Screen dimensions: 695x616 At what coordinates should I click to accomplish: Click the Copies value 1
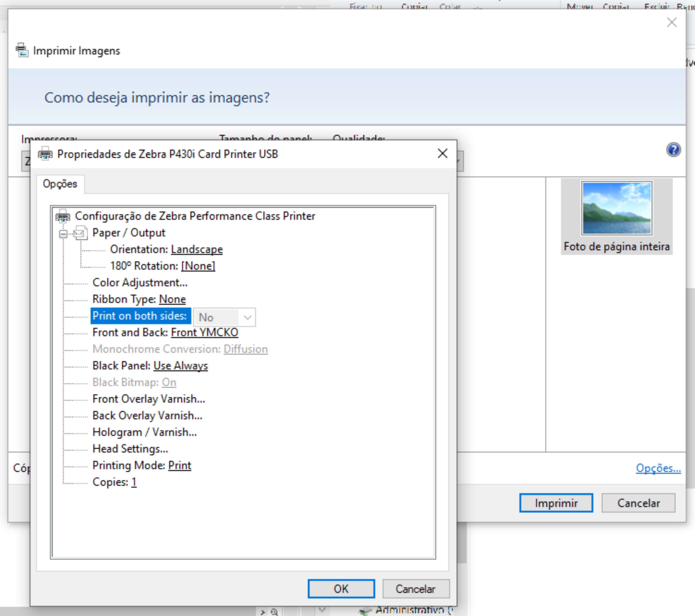[x=134, y=482]
